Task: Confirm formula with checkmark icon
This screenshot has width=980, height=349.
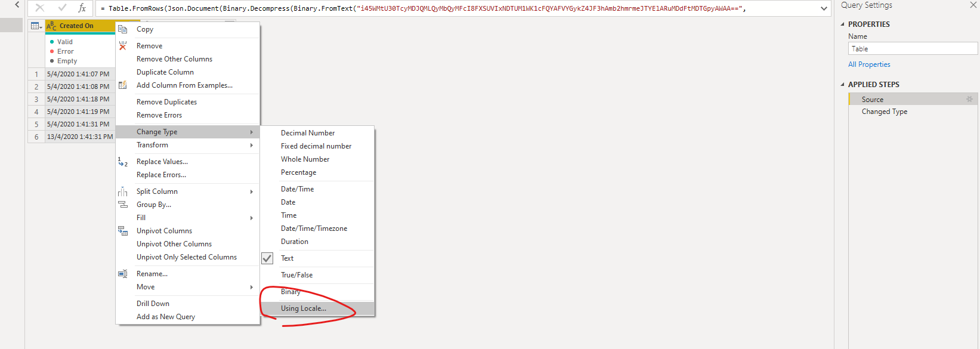Action: (62, 8)
